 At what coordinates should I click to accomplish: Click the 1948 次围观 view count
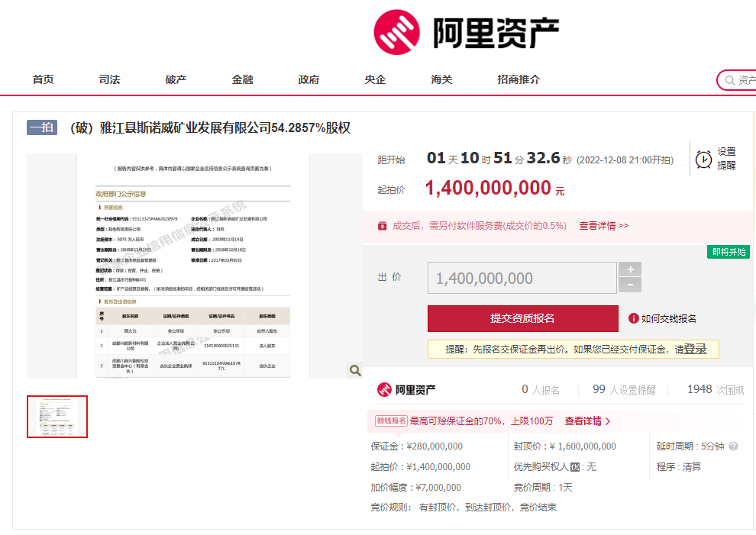716,389
